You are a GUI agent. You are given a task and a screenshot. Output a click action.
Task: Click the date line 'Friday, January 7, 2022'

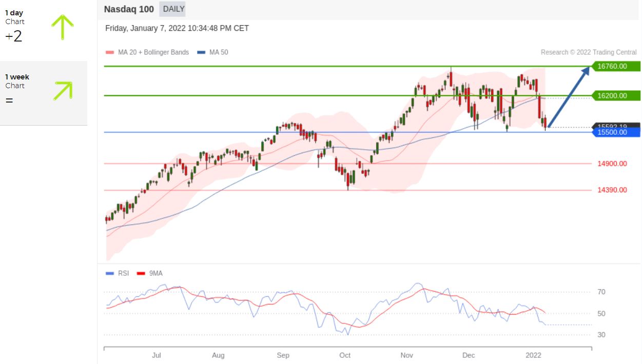click(x=177, y=28)
